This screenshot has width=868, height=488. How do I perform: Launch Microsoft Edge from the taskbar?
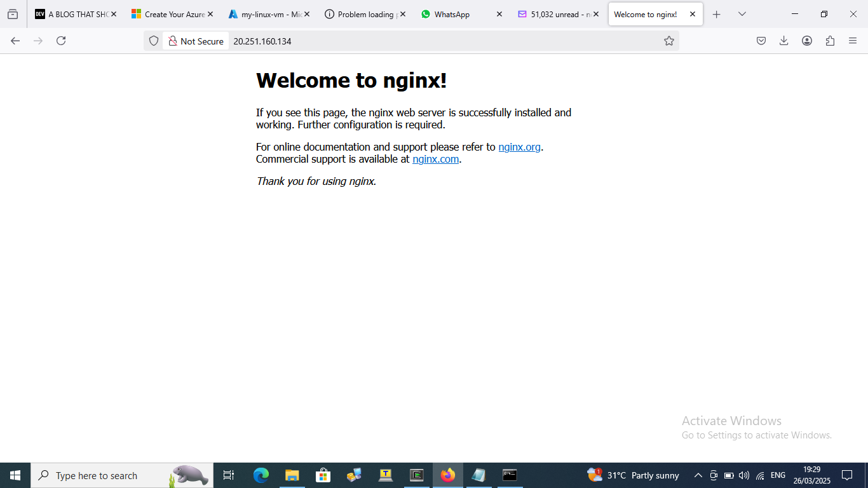[261, 475]
